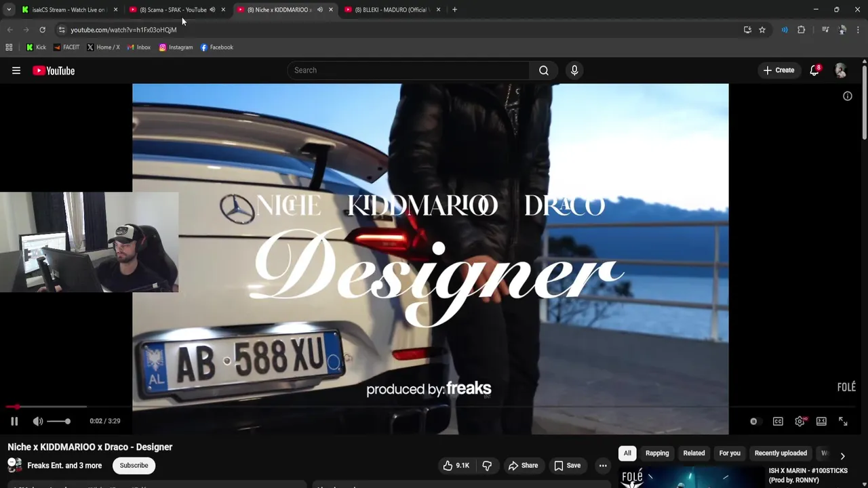
Task: Adjust the player volume slider
Action: pyautogui.click(x=58, y=421)
